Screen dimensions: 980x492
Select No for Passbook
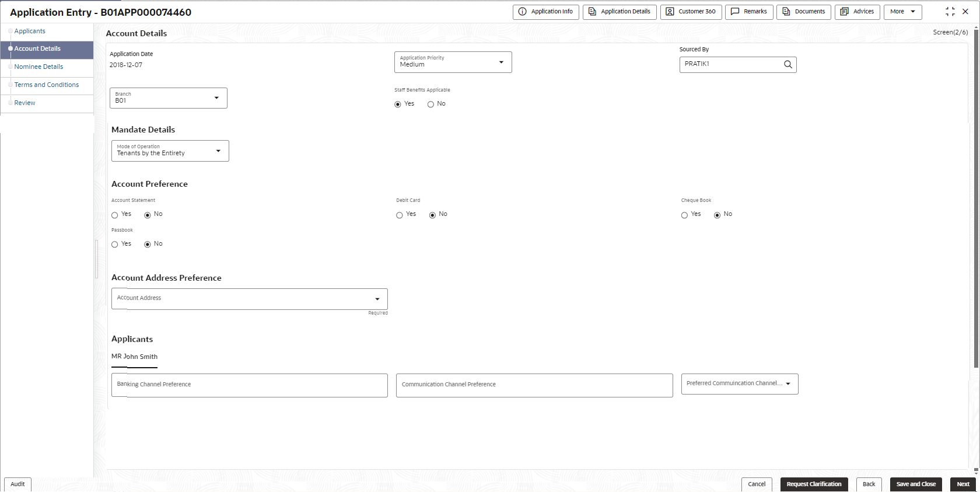pos(148,245)
